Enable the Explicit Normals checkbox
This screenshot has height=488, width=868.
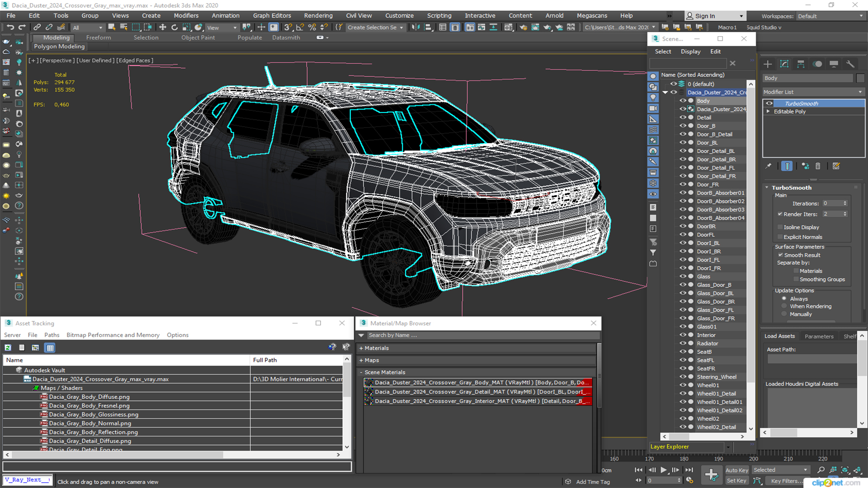tap(780, 237)
